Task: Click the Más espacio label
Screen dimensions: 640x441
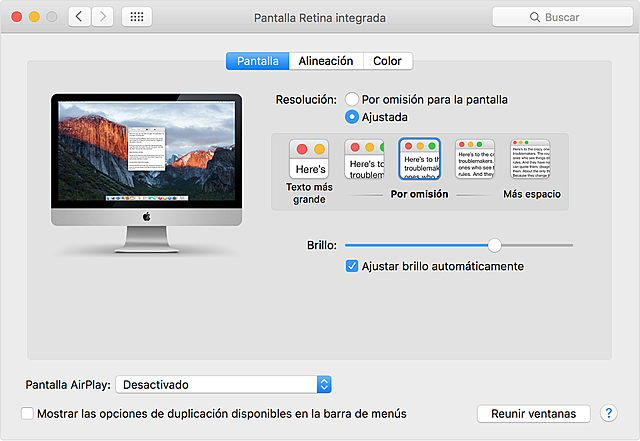Action: [532, 194]
